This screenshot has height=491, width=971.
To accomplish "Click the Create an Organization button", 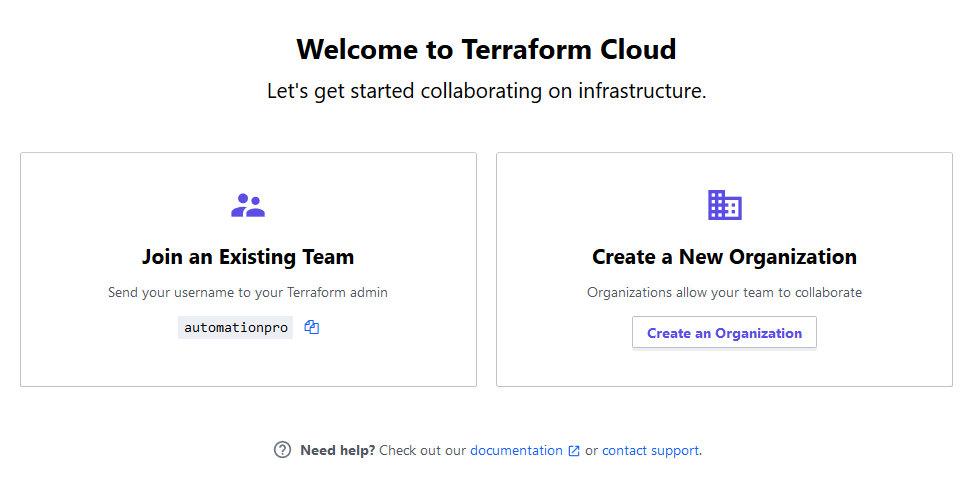I will point(724,333).
